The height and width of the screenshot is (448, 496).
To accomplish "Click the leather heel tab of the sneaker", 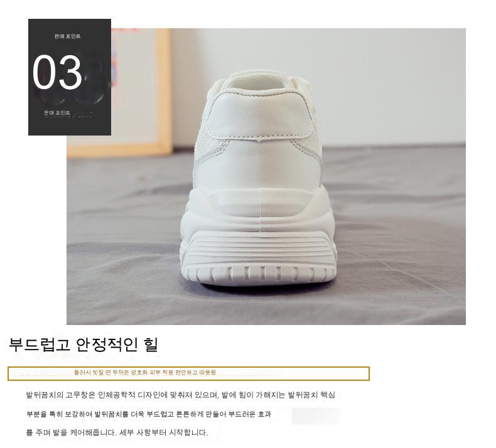I will pyautogui.click(x=259, y=115).
